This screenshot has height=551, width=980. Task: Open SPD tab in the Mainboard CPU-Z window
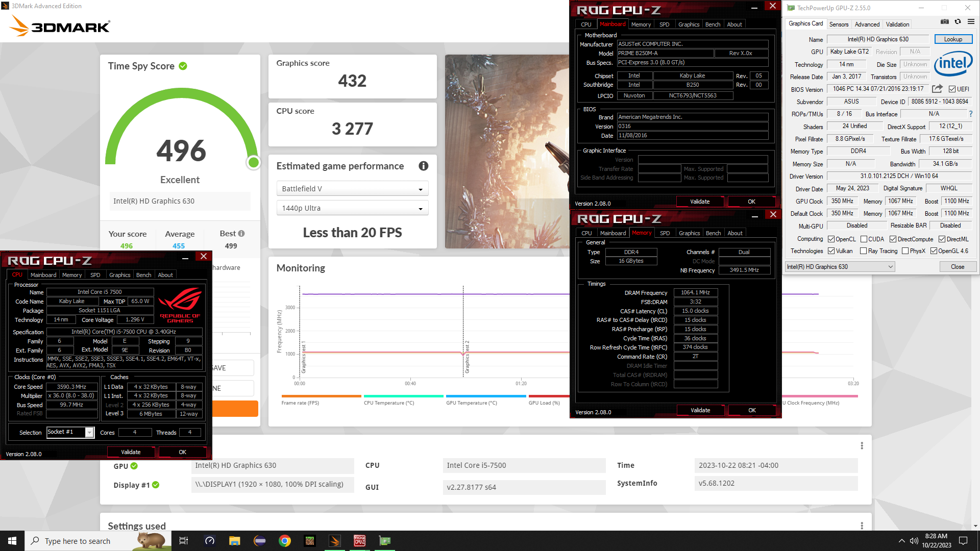click(664, 24)
